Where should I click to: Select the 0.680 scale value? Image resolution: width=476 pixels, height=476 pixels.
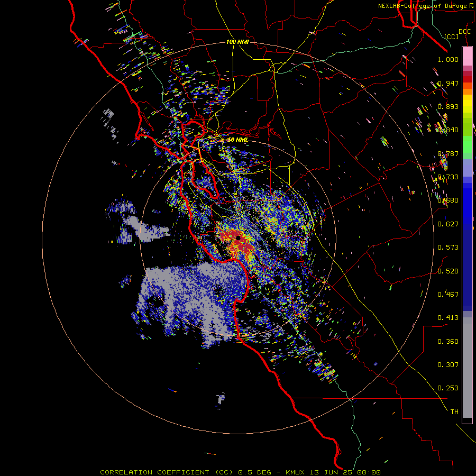click(448, 200)
